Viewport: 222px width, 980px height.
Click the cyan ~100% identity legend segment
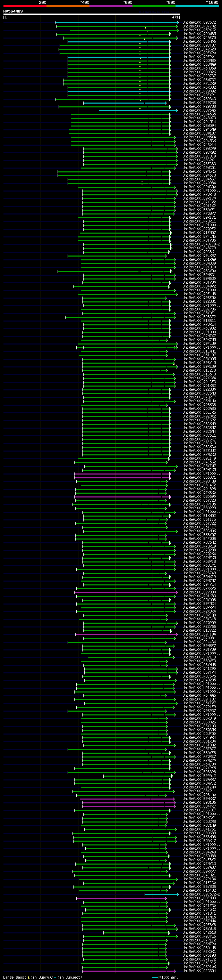(197, 6)
